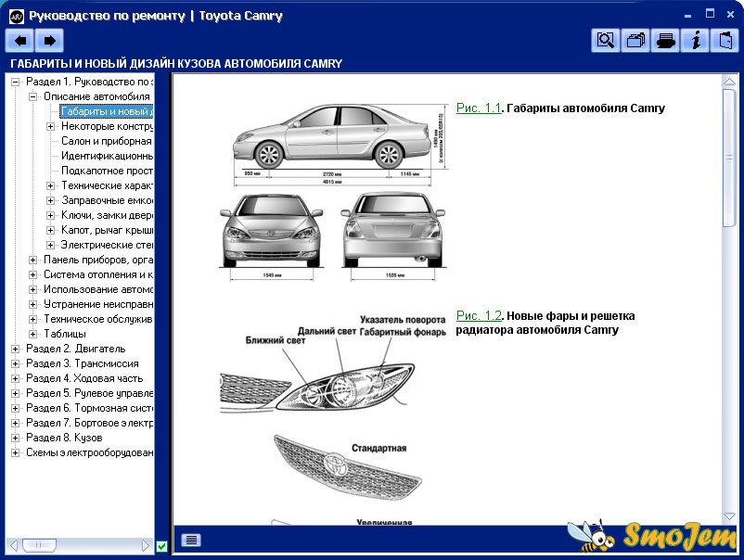Image resolution: width=744 pixels, height=560 pixels.
Task: Select 'Раздел 4. Ходовая часть' in tree
Action: (x=84, y=378)
